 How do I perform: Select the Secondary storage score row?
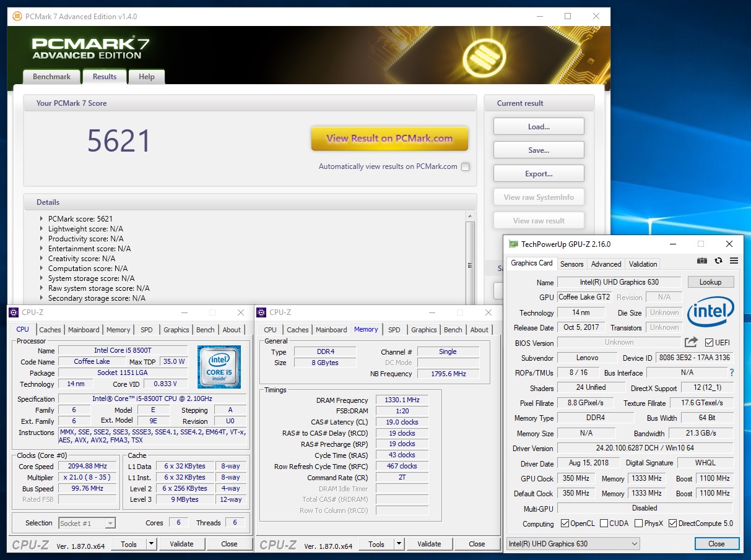[97, 298]
